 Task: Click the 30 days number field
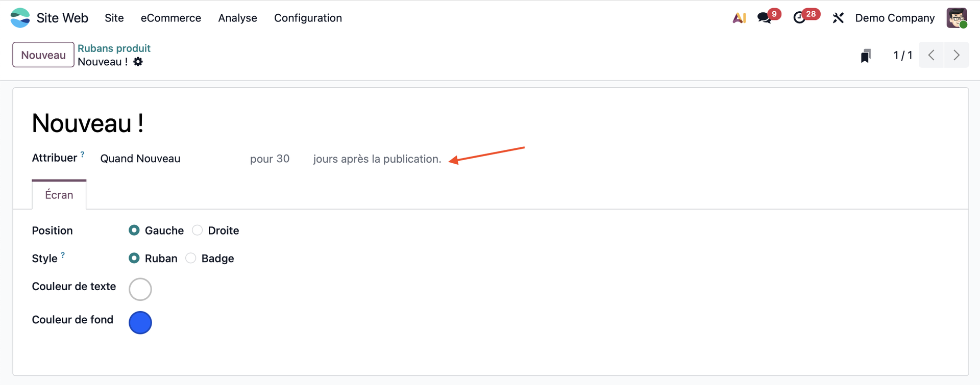283,159
